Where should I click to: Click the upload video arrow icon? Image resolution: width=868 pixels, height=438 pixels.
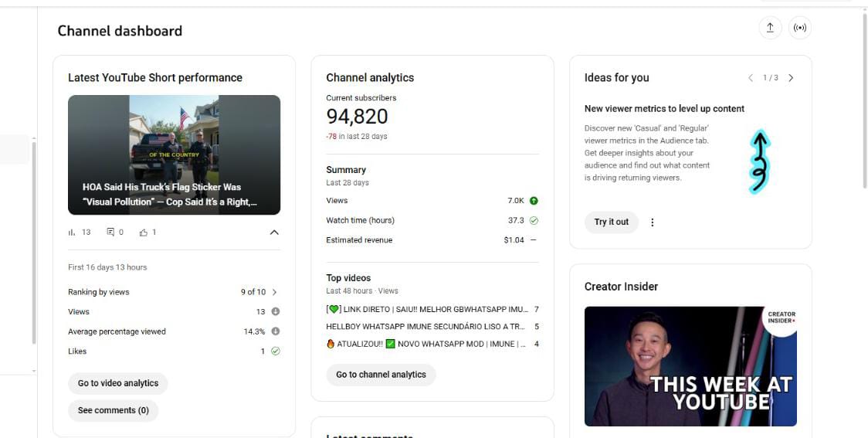(x=770, y=28)
